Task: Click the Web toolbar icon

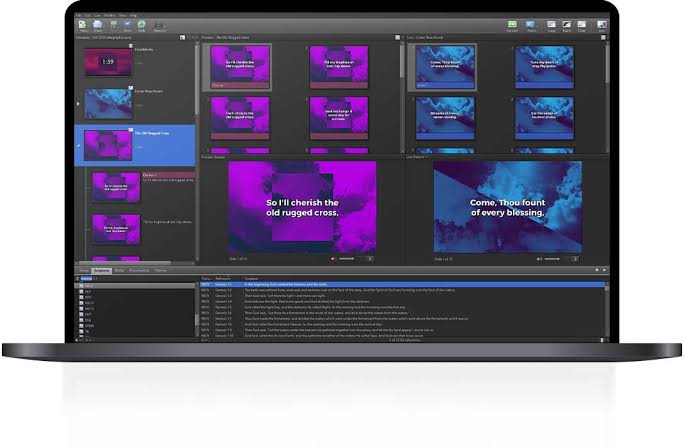Action: click(x=142, y=25)
